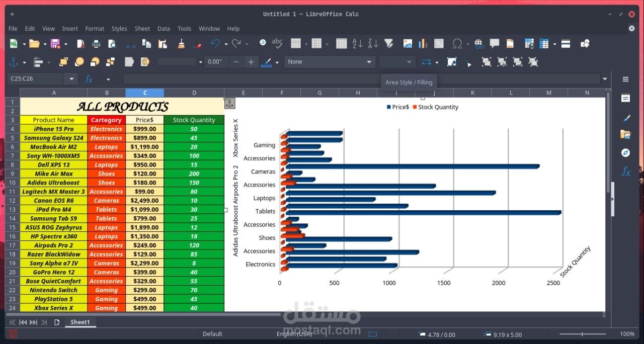Open sidebar Navigator compass icon
The width and height of the screenshot is (644, 344).
[625, 152]
